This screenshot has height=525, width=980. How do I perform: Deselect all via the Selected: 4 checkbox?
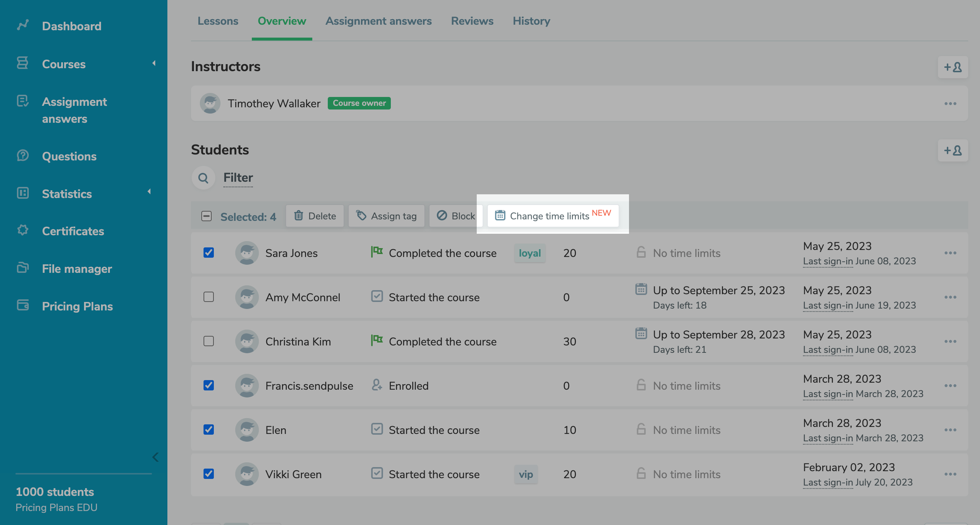click(x=206, y=216)
